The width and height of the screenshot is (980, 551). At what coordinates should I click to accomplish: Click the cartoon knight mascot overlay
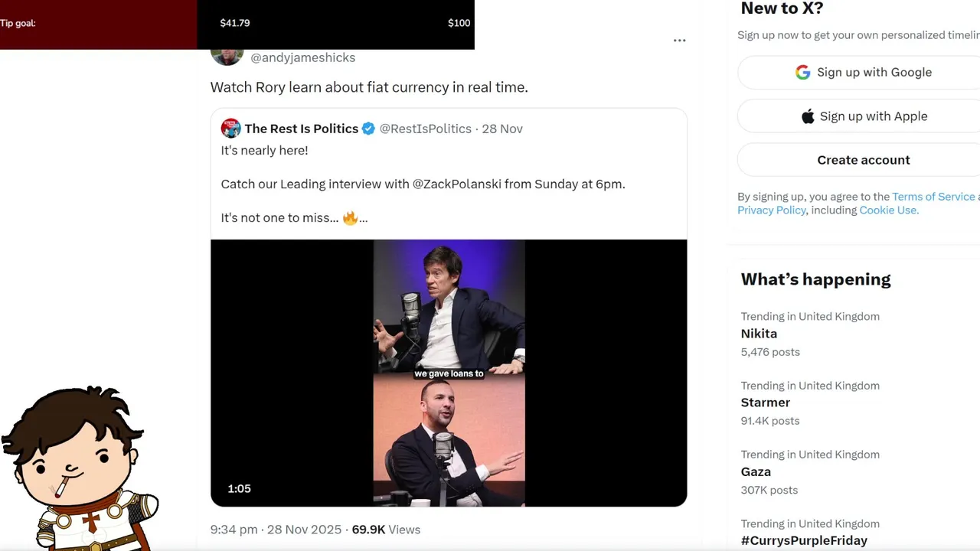click(x=80, y=467)
